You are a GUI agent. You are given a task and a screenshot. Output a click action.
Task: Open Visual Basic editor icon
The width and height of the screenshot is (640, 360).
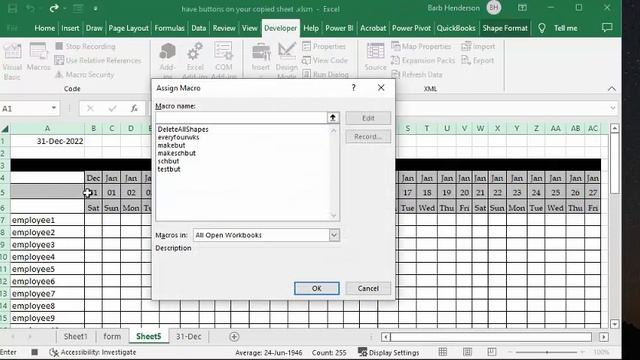pos(12,61)
